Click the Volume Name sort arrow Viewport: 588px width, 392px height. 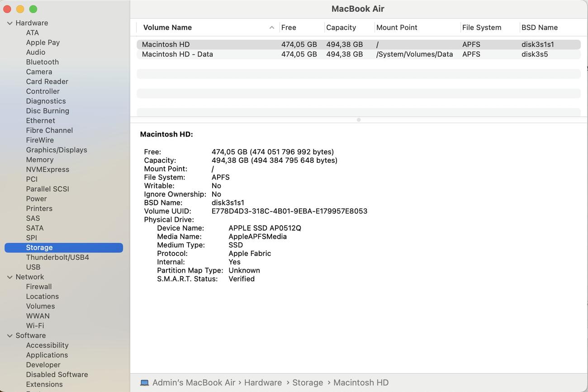click(272, 28)
